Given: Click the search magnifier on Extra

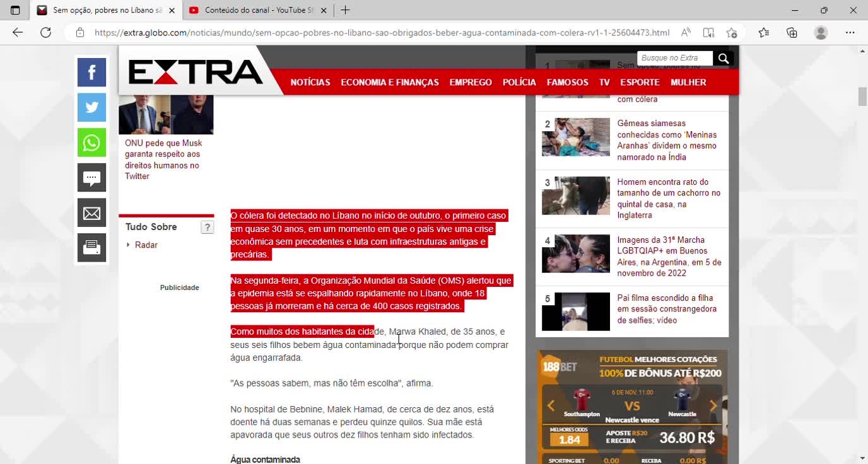Looking at the screenshot, I should click(723, 58).
